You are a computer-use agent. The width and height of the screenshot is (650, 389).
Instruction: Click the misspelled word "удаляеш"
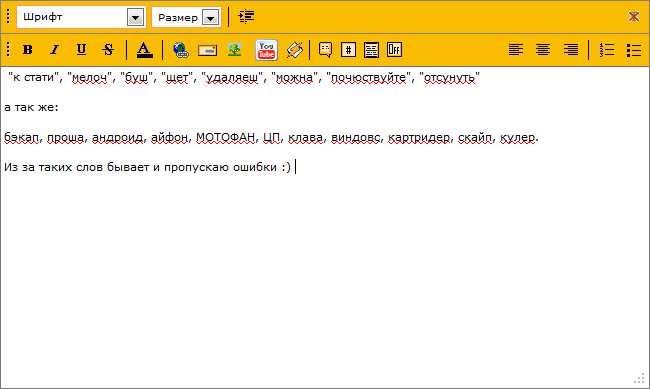(x=232, y=78)
